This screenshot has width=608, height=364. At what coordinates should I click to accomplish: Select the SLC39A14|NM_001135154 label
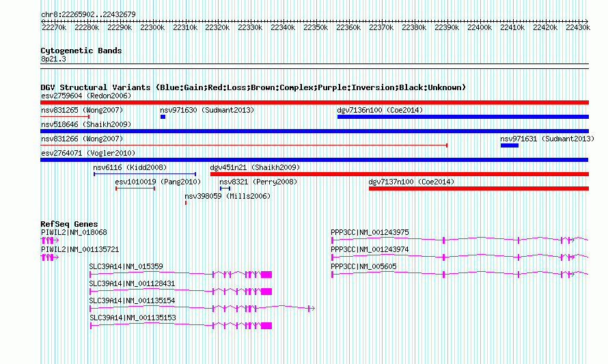coord(133,300)
